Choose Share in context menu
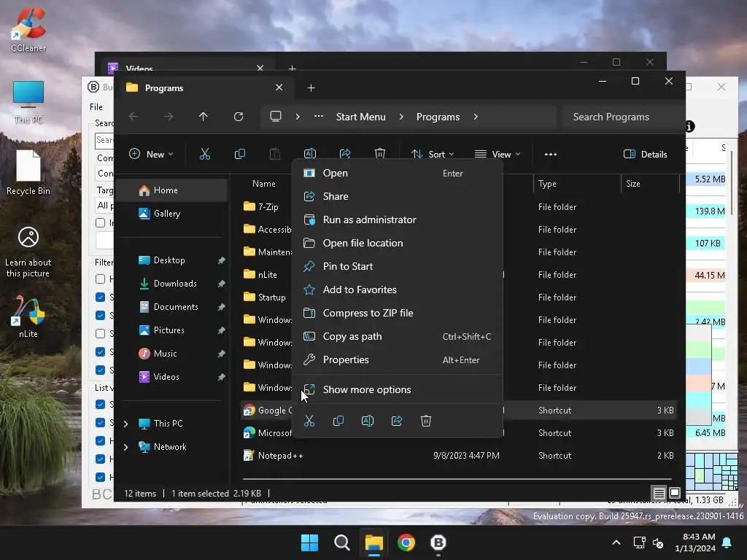Screen dimensions: 747x560 point(398,197)
